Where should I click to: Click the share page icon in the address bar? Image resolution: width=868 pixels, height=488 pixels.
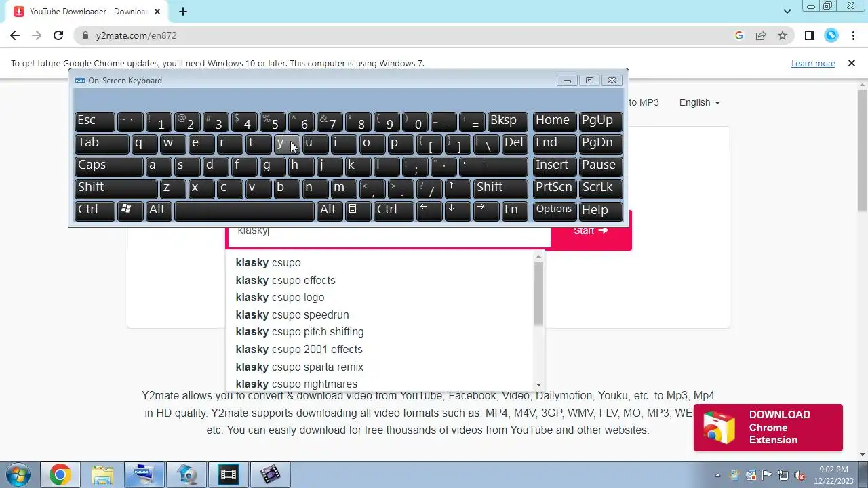[761, 35]
